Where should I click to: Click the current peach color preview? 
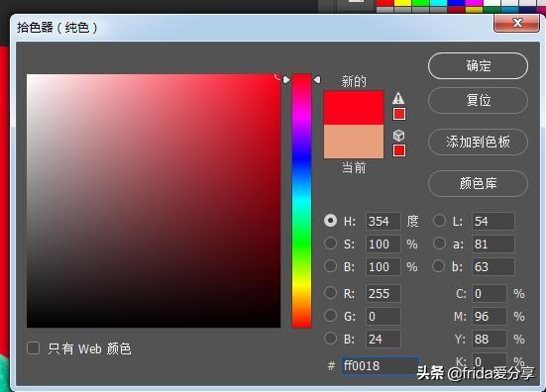coord(354,142)
